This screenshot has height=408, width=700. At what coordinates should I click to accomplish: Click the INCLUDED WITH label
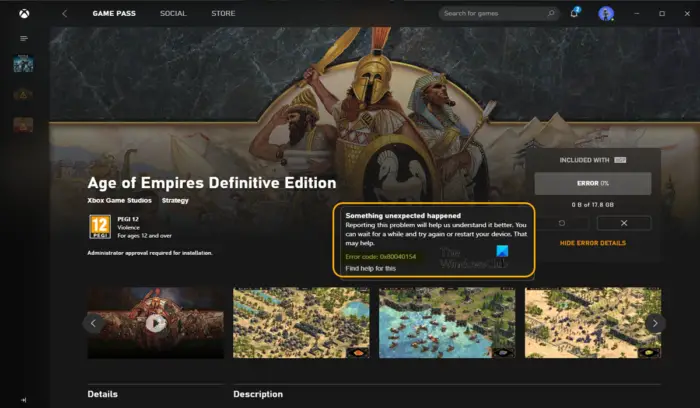click(584, 160)
